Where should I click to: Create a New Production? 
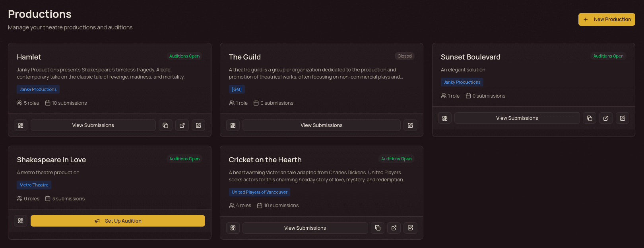pos(607,19)
